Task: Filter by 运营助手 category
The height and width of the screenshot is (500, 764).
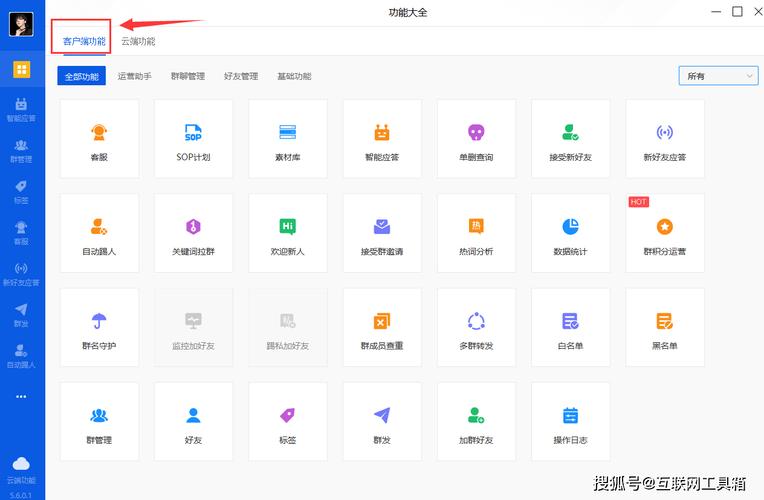Action: (x=134, y=76)
